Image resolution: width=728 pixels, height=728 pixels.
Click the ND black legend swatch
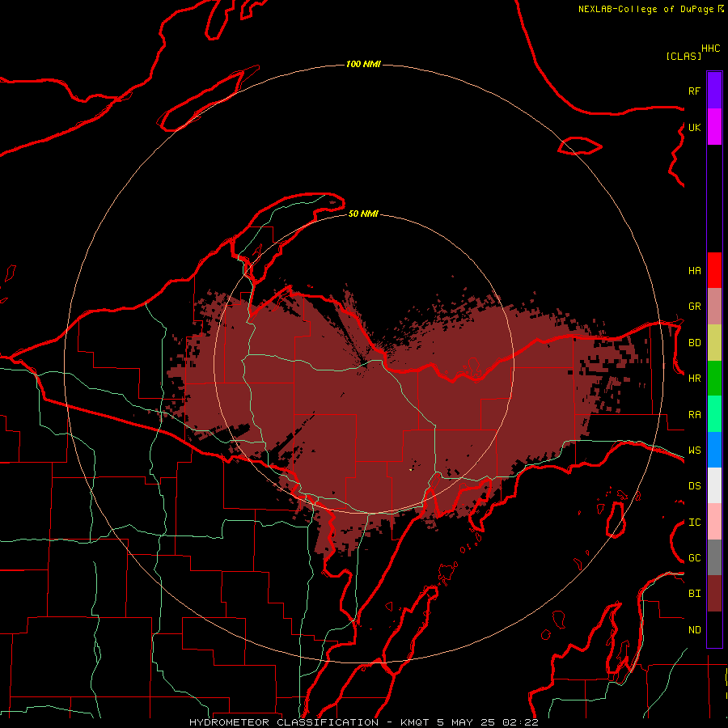click(x=714, y=629)
